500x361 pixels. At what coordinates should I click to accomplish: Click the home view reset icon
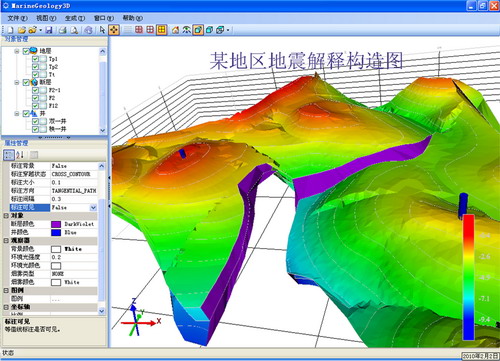click(175, 30)
